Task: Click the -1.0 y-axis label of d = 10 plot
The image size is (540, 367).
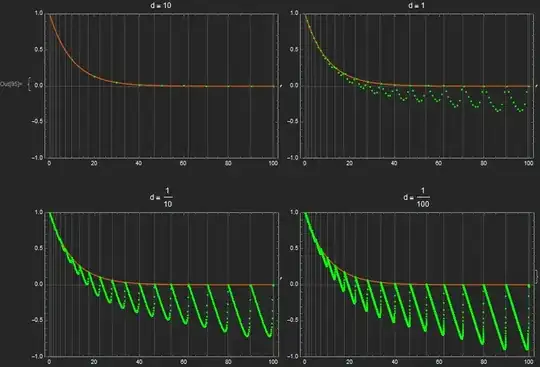Action: click(37, 158)
